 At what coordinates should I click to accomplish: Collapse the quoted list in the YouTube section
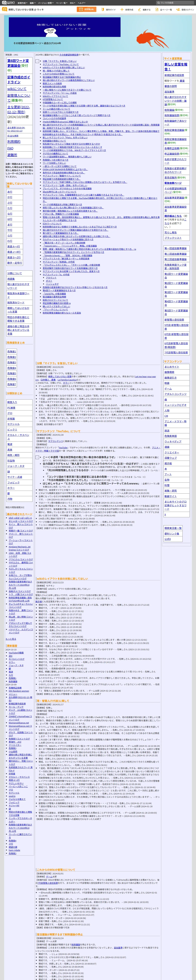coord(37,457)
